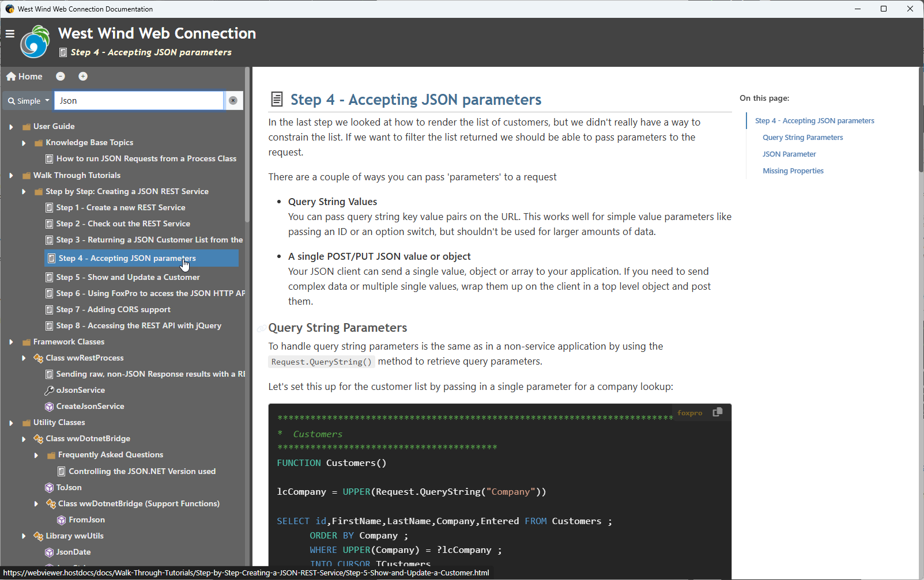Open Sending raw, non-JSON Response results topic

click(x=150, y=374)
